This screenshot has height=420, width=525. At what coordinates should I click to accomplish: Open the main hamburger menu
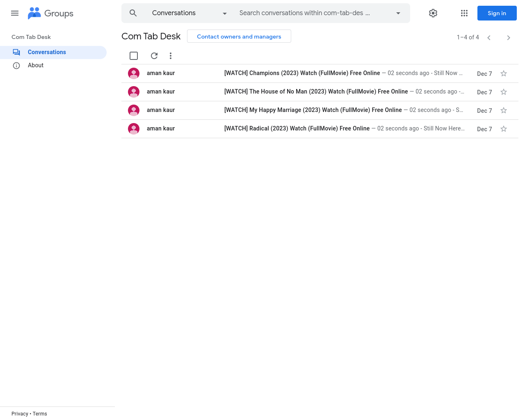(x=15, y=13)
